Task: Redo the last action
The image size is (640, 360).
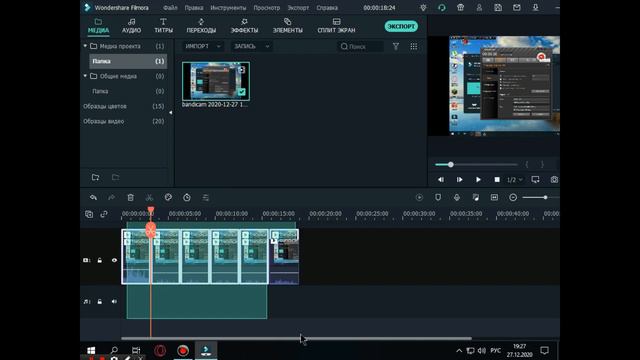Action: [x=111, y=198]
